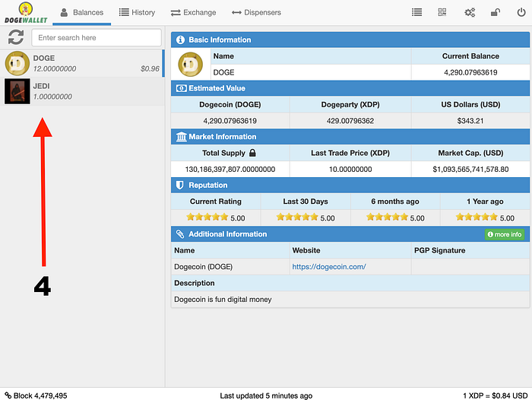The width and height of the screenshot is (532, 400).
Task: Open settings gears icon
Action: (470, 13)
